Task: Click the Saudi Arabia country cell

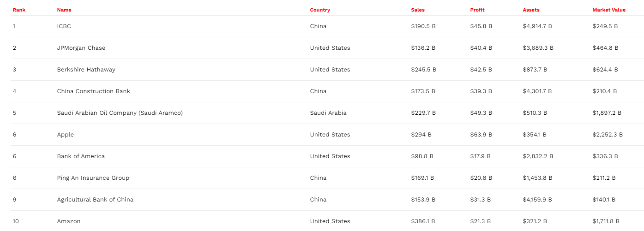Action: click(x=328, y=113)
